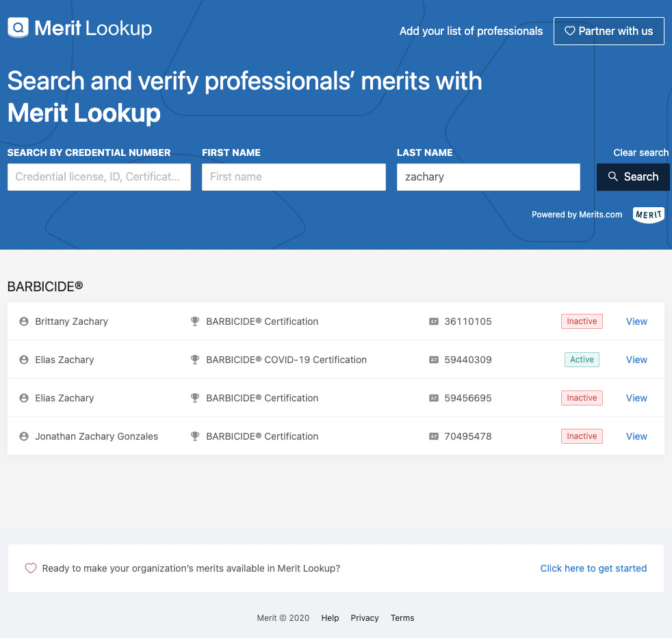The height and width of the screenshot is (638, 672).
Task: Click person icon for Elias Zachary COVID-19 row
Action: click(x=24, y=360)
